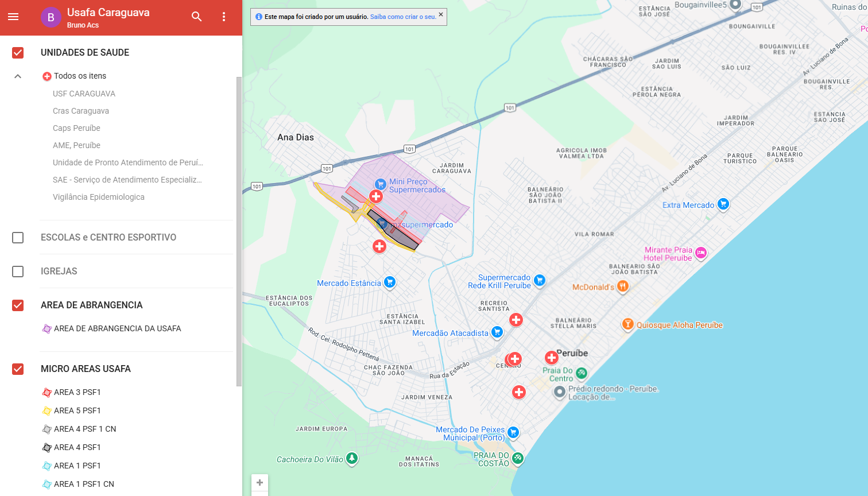Select AREA 3 PSF1 micro area
Screen dimensions: 868x496
(77, 392)
